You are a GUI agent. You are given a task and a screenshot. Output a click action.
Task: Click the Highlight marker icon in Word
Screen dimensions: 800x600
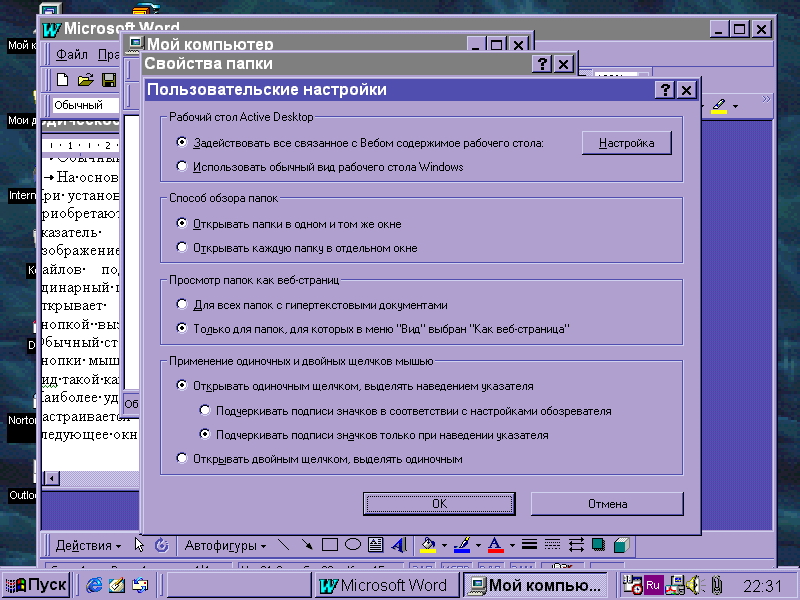[x=719, y=106]
